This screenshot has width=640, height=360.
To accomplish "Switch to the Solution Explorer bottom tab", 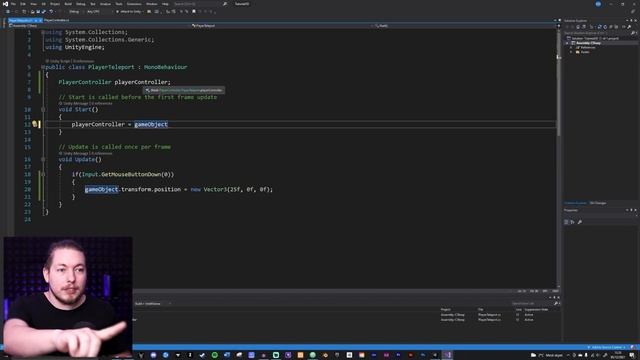I will [575, 203].
